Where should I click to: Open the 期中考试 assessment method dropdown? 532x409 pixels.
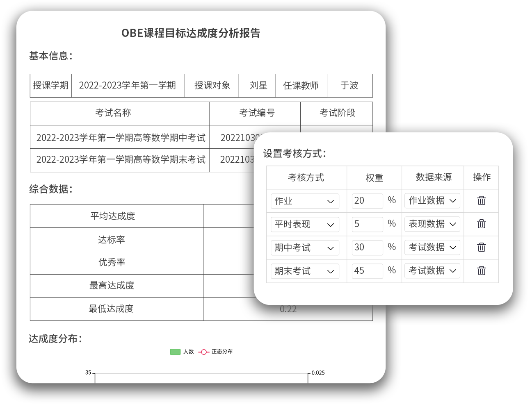pos(305,248)
